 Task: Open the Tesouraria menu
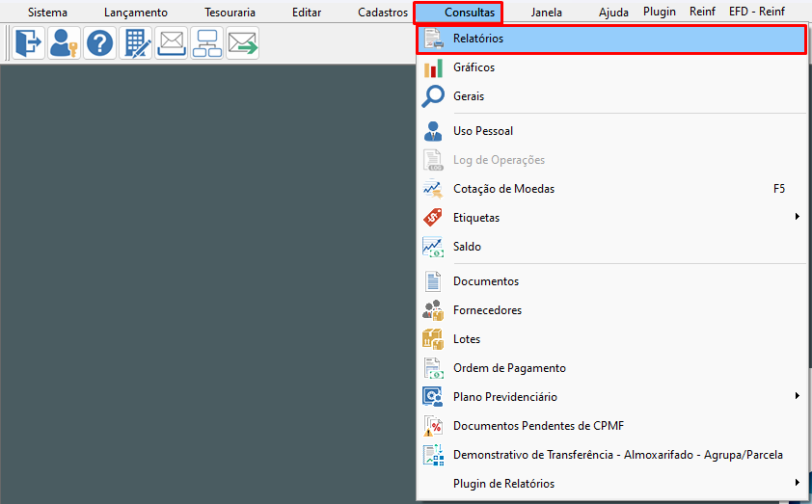(x=230, y=13)
